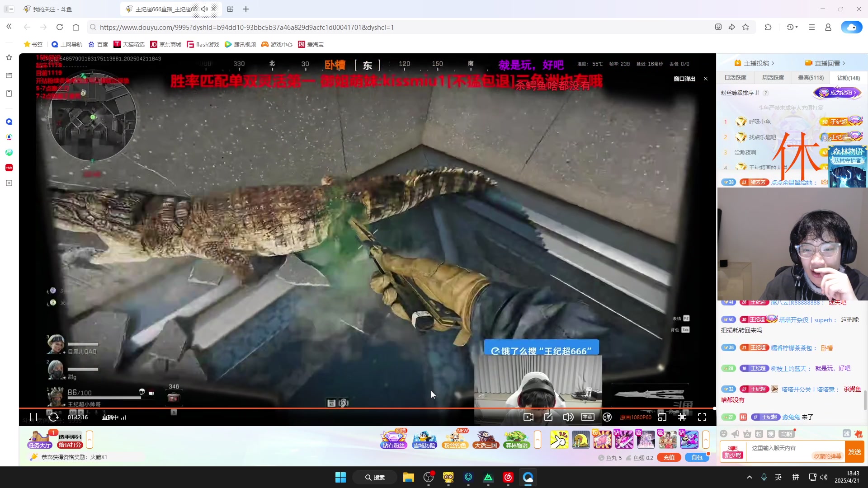Image resolution: width=868 pixels, height=488 pixels.
Task: Open the 京东商城 bookmark
Action: (x=165, y=44)
